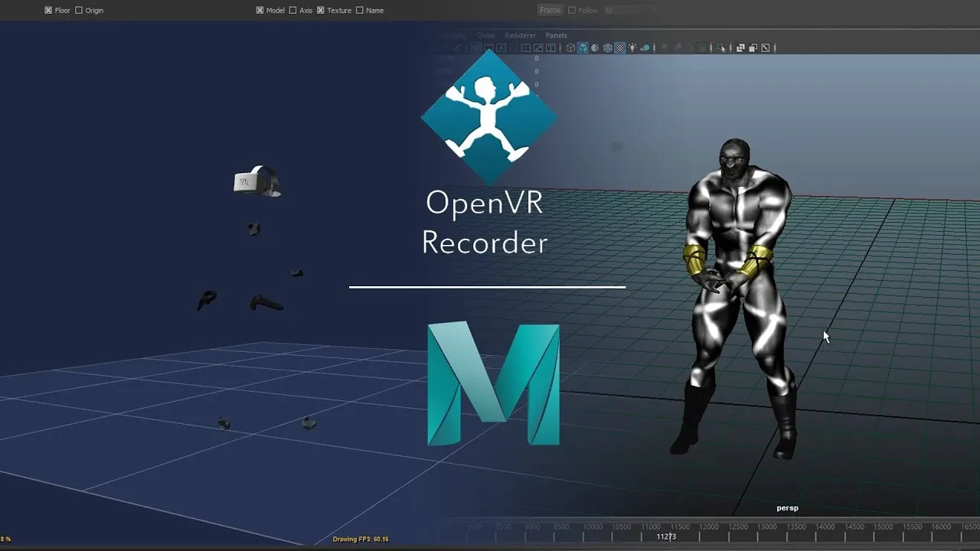Open the Renderer menu in the Maya viewport
Viewport: 980px width, 551px height.
[521, 35]
